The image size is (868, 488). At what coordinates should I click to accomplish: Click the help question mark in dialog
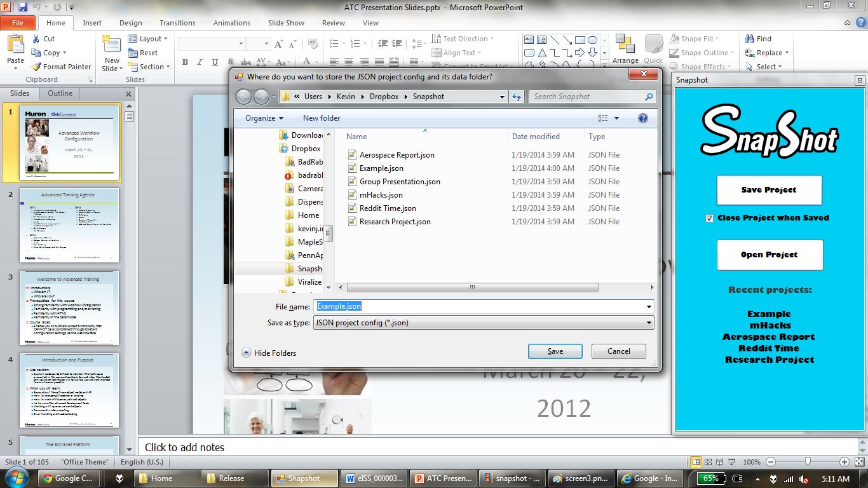coord(642,118)
